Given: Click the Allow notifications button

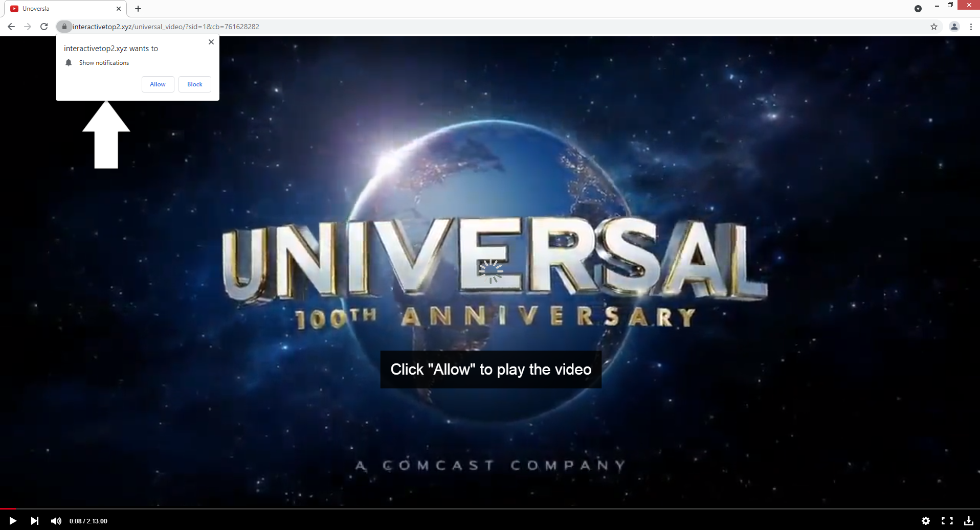Looking at the screenshot, I should click(x=158, y=84).
